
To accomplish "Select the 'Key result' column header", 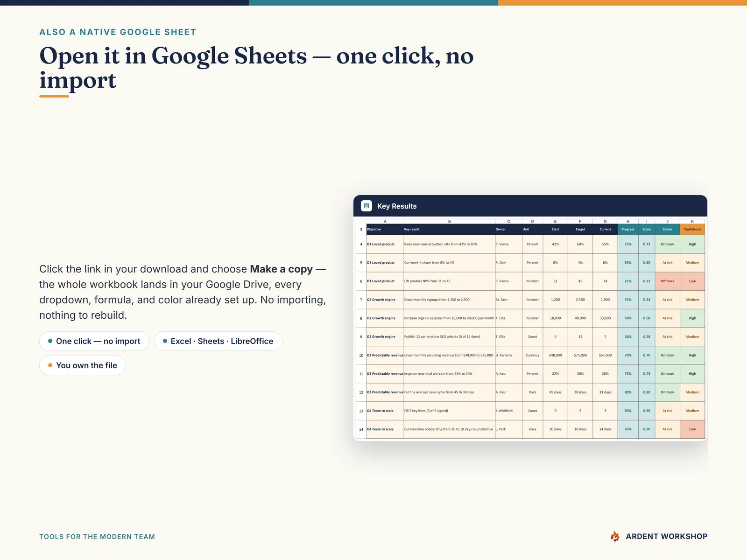I will (449, 229).
